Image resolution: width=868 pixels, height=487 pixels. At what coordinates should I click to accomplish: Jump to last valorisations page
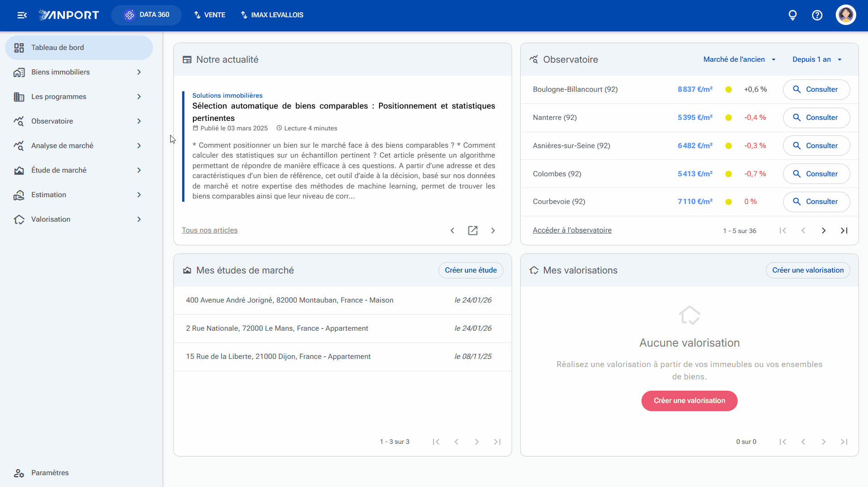pos(844,442)
